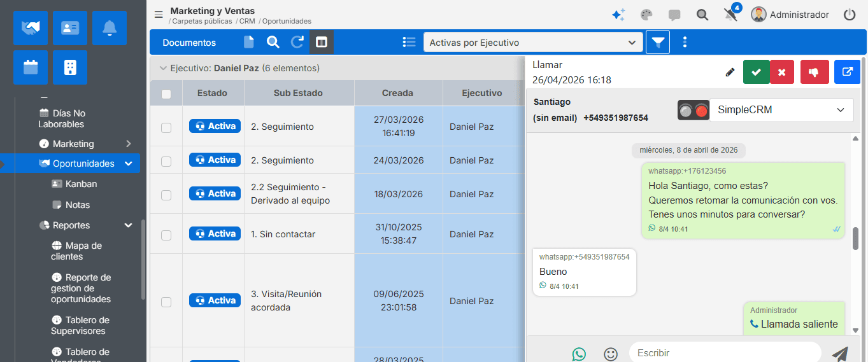
Task: Open Mapa de clientes report
Action: coord(76,251)
